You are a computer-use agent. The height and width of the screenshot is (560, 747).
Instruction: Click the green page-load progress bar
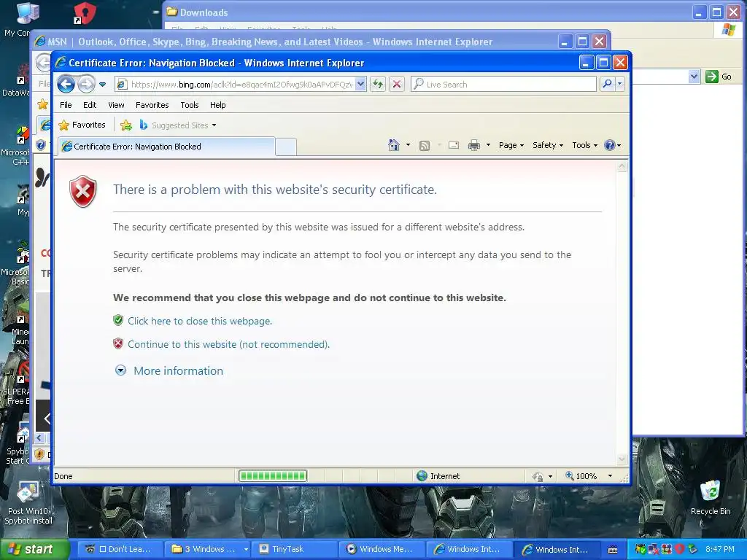(x=273, y=475)
